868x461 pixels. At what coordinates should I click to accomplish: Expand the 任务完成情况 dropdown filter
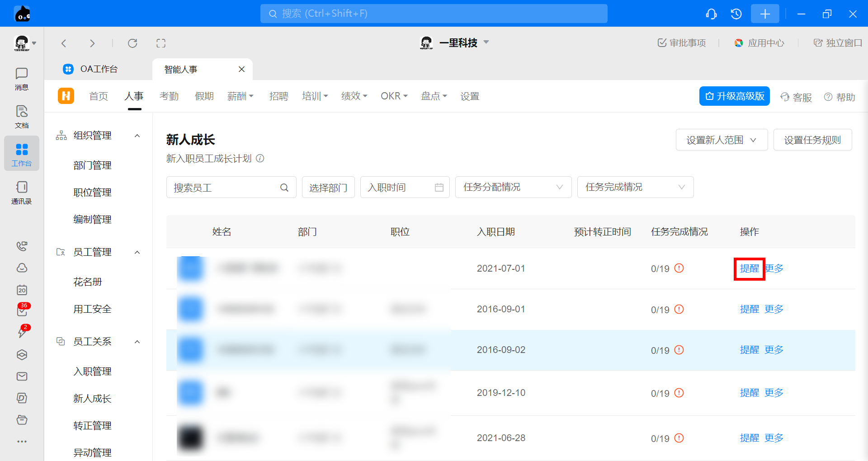[x=635, y=187]
